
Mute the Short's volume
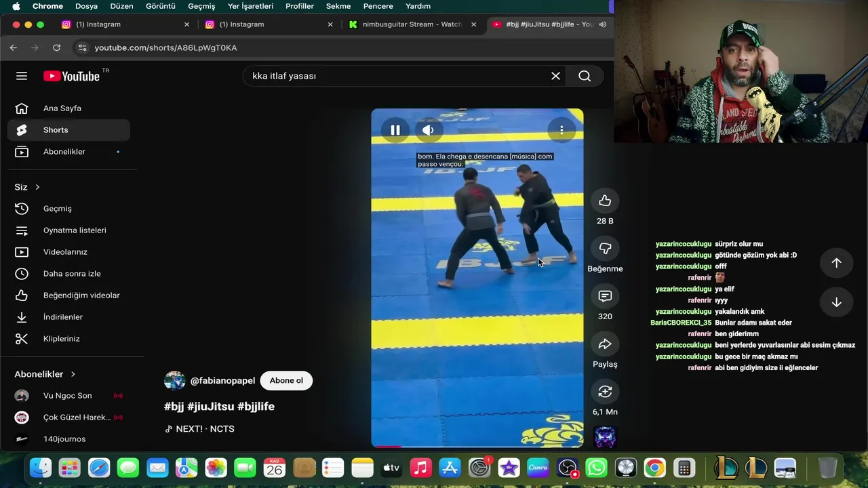[x=428, y=129]
